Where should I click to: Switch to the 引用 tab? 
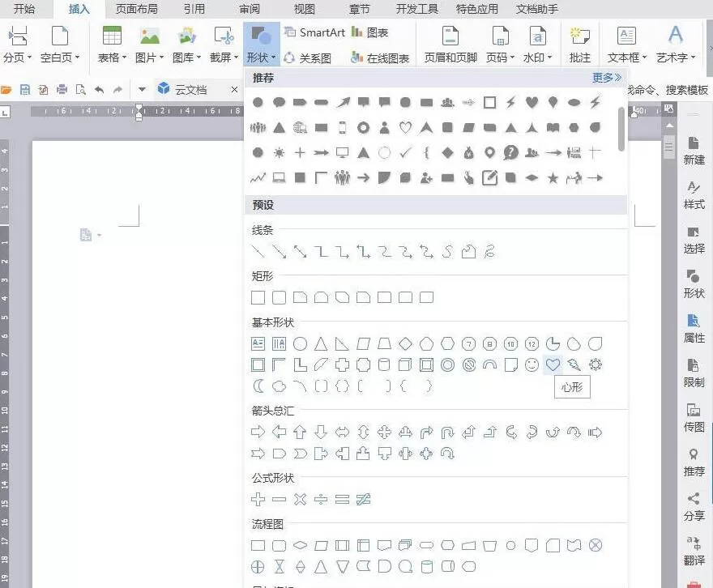(x=194, y=9)
